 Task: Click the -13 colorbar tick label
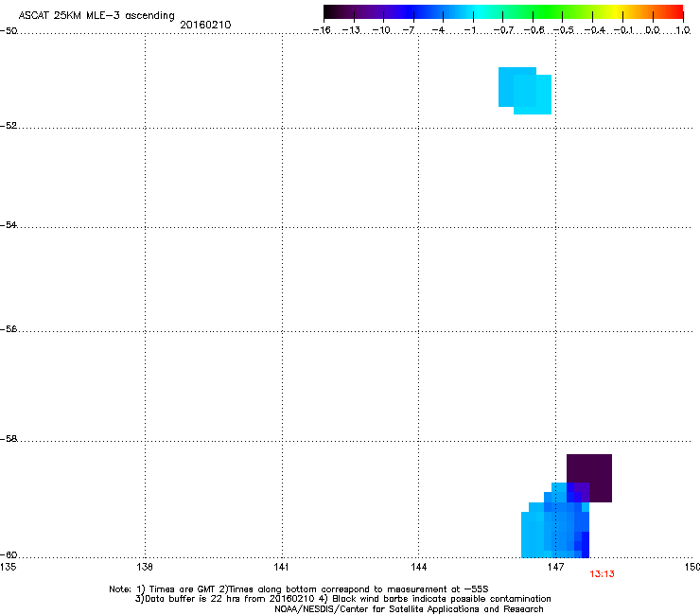(x=351, y=30)
